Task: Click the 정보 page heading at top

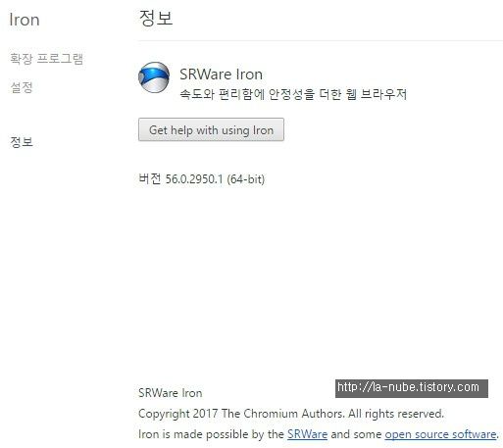Action: click(156, 18)
